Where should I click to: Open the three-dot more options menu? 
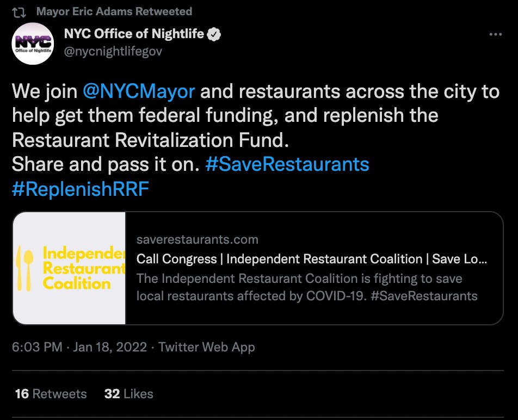[x=495, y=34]
